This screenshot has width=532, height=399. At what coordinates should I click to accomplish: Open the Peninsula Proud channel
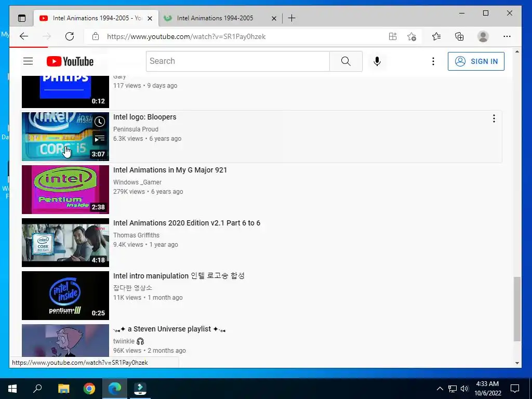(136, 129)
